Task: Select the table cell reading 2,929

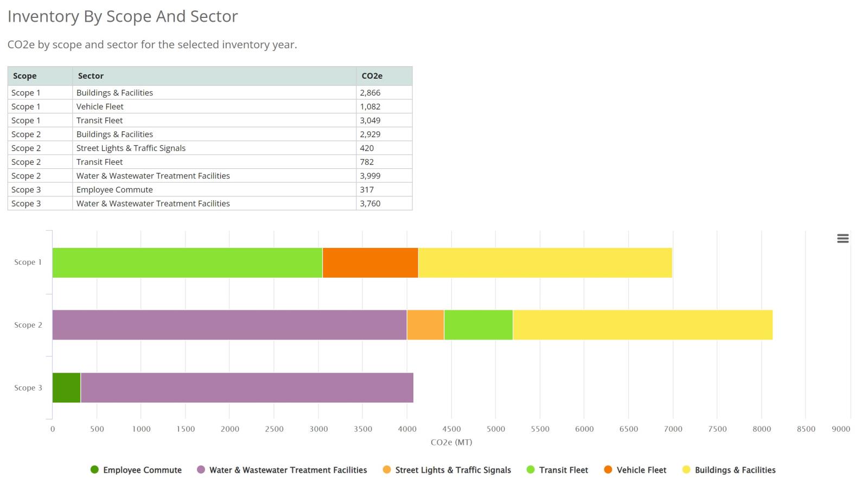Action: [x=384, y=134]
